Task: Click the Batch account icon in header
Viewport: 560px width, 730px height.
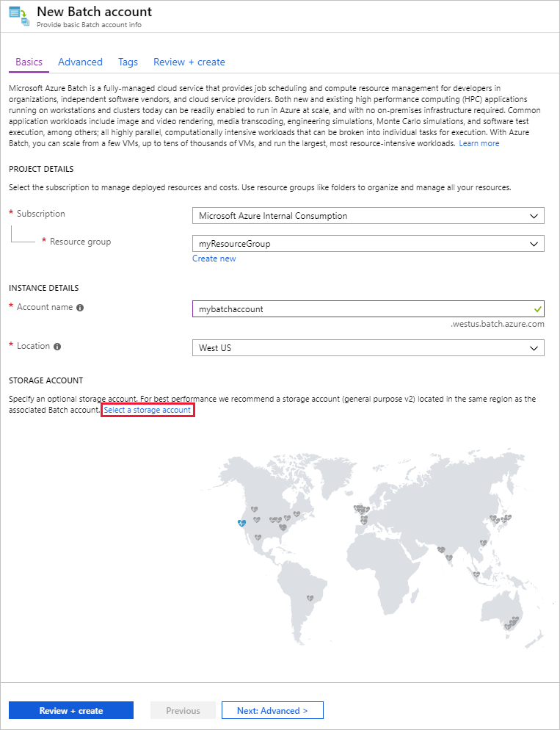Action: [x=18, y=15]
